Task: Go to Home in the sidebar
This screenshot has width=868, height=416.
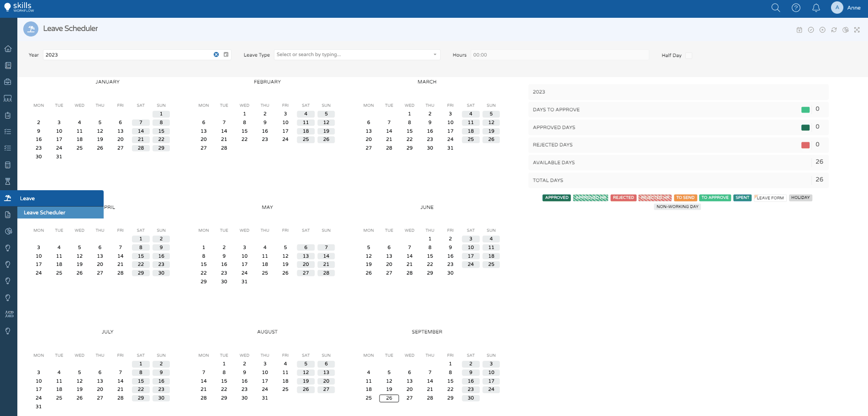Action: [x=8, y=49]
